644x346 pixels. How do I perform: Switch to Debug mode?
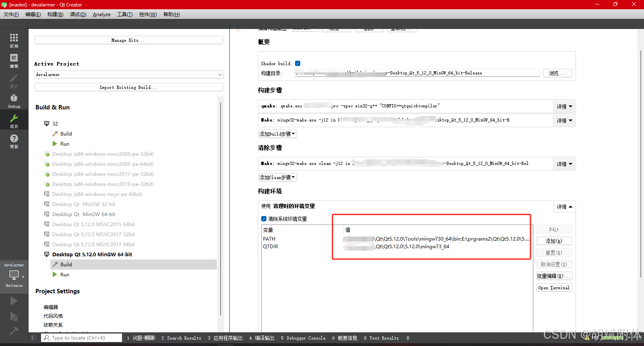pos(14,101)
